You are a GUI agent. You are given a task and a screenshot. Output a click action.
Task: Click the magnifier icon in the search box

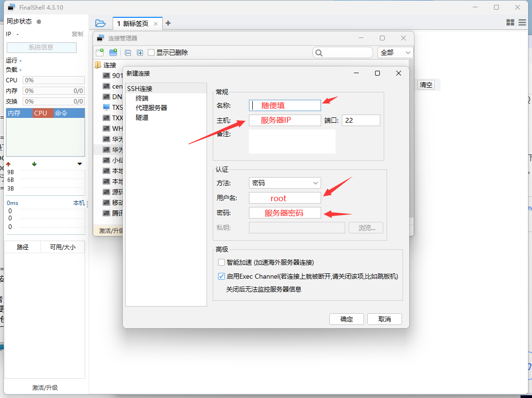[x=319, y=52]
